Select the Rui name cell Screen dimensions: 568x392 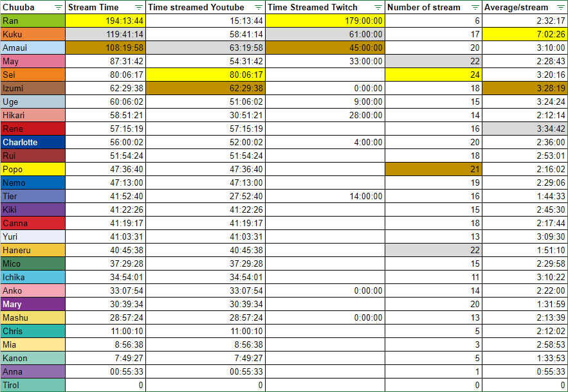(x=33, y=156)
